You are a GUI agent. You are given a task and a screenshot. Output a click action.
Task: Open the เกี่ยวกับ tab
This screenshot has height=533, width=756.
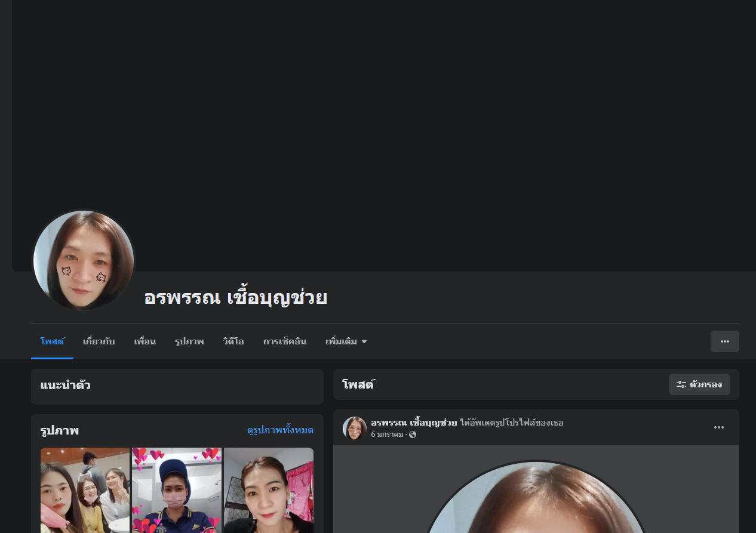pyautogui.click(x=99, y=341)
